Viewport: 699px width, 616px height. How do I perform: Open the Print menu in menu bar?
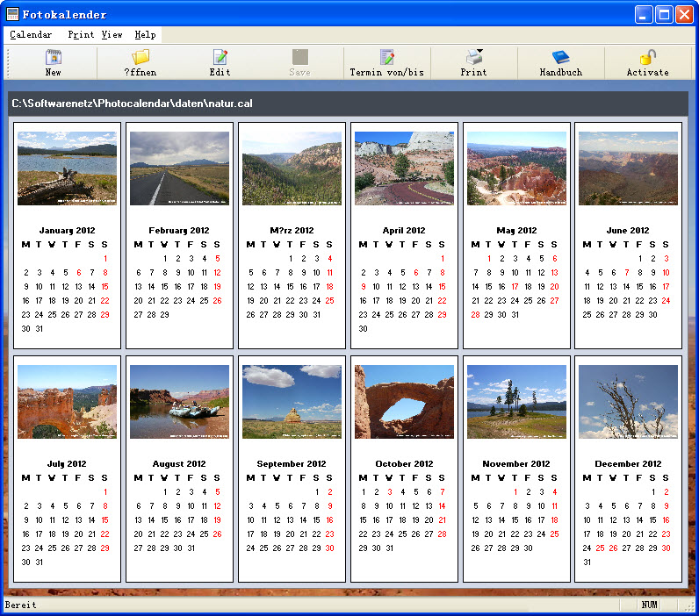click(x=81, y=35)
